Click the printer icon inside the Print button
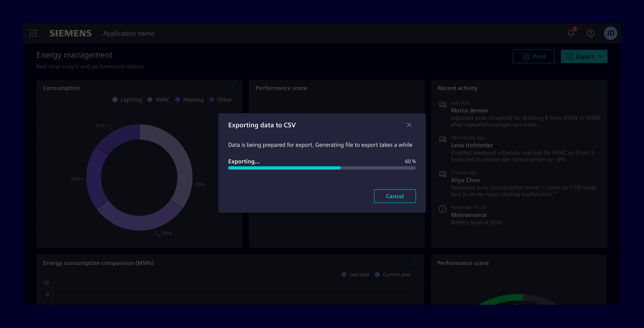 point(527,56)
